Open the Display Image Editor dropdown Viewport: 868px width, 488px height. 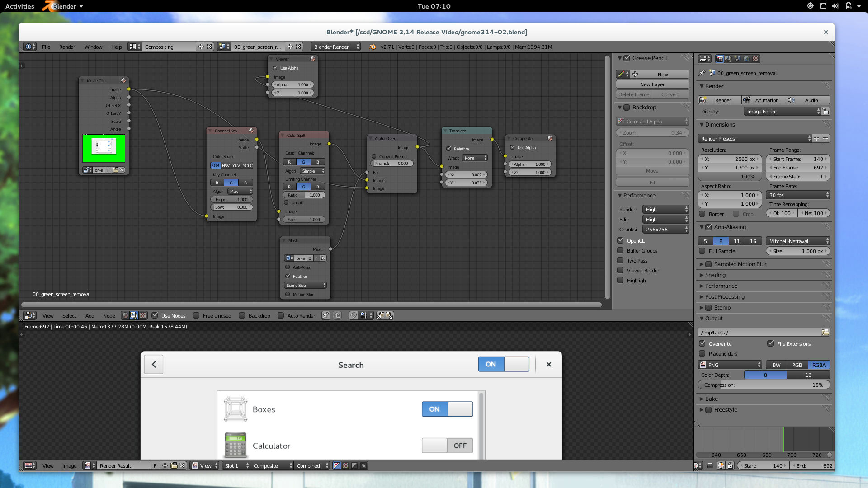coord(782,112)
